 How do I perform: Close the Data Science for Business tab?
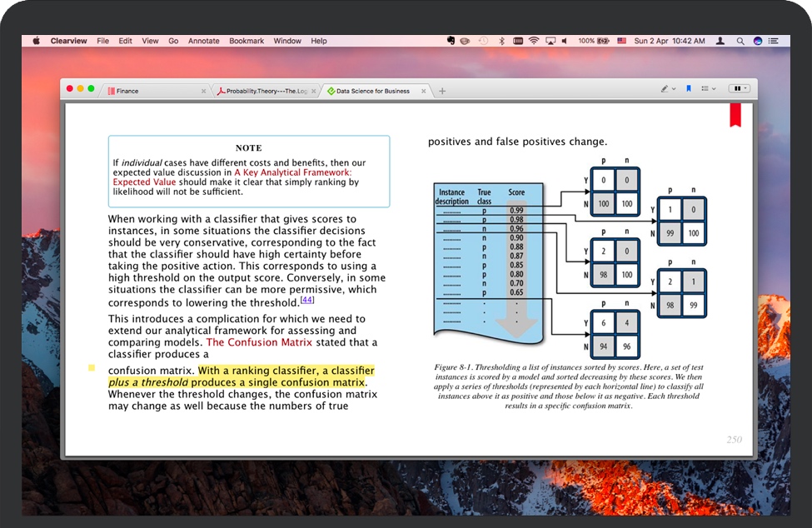point(424,91)
